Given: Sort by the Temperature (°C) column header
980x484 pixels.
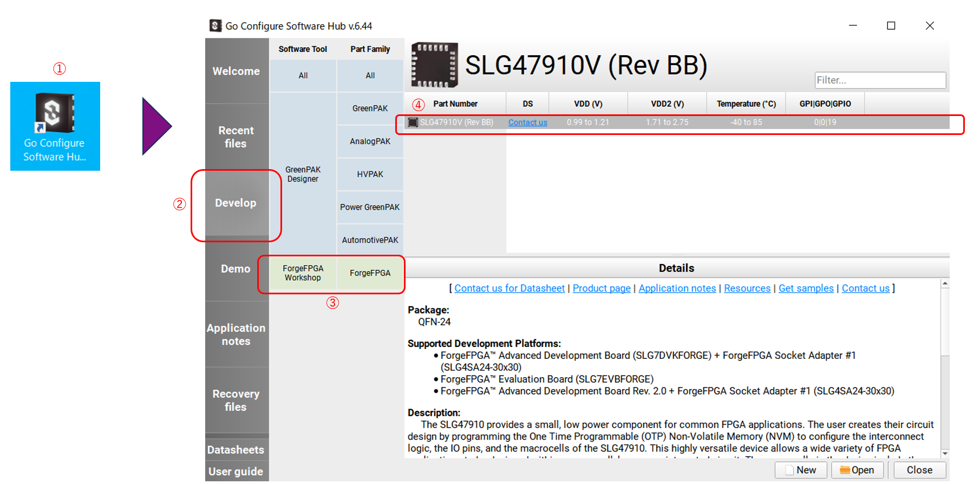Looking at the screenshot, I should pos(747,104).
